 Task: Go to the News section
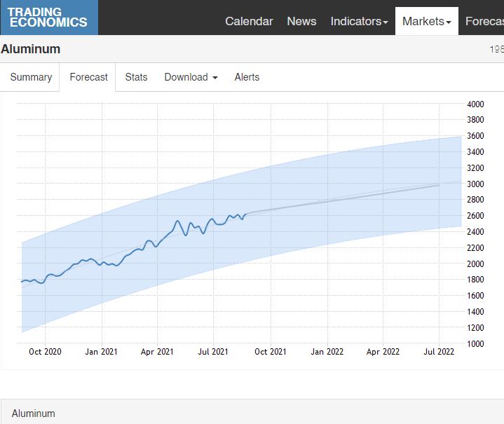pos(301,21)
